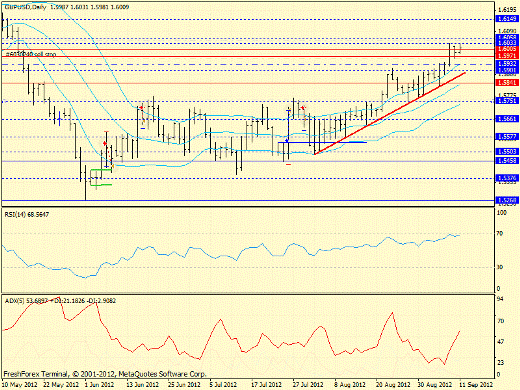The height and width of the screenshot is (390, 520).
Task: Click the red ascending trendline
Action: point(389,113)
